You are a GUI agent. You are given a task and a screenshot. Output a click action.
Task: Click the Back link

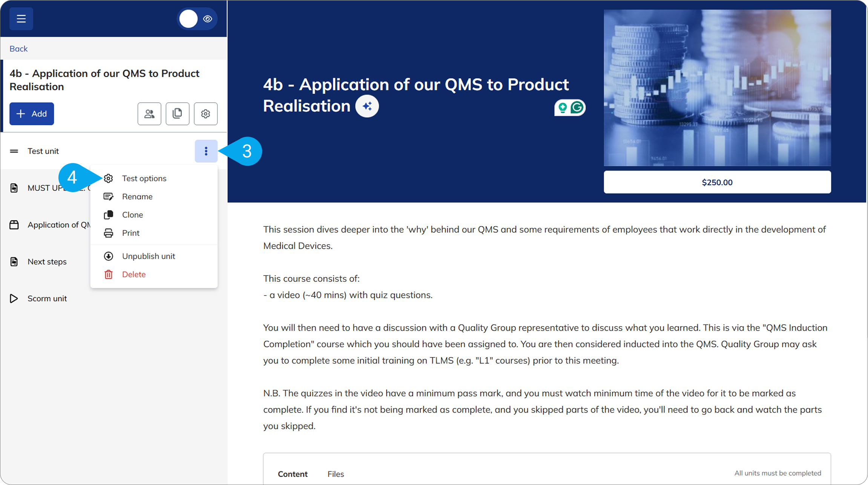(x=18, y=49)
